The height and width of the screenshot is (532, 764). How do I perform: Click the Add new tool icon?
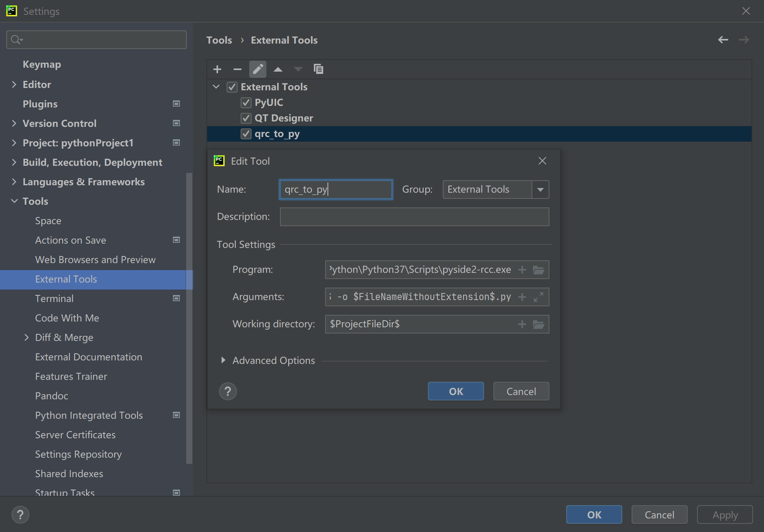click(x=218, y=69)
